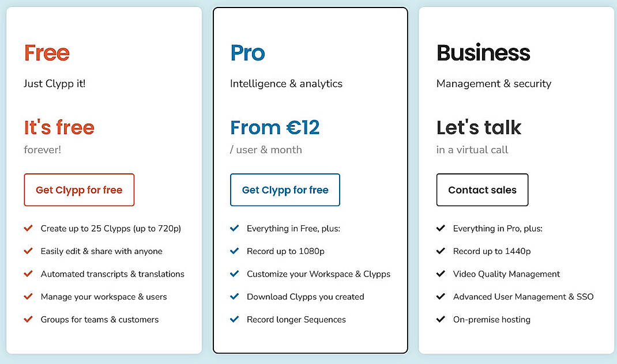
Task: Click the blue checkmark next to 'Record up to 1080p'
Action: tap(234, 251)
